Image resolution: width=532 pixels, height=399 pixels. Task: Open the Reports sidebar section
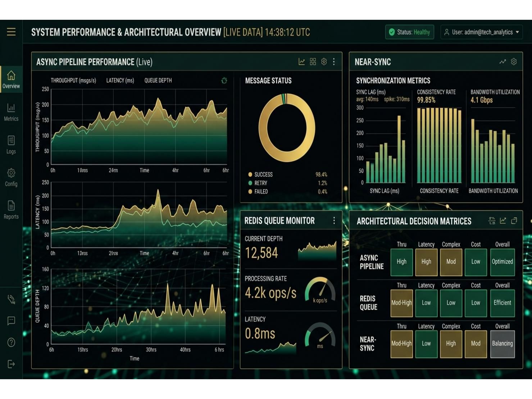(11, 210)
